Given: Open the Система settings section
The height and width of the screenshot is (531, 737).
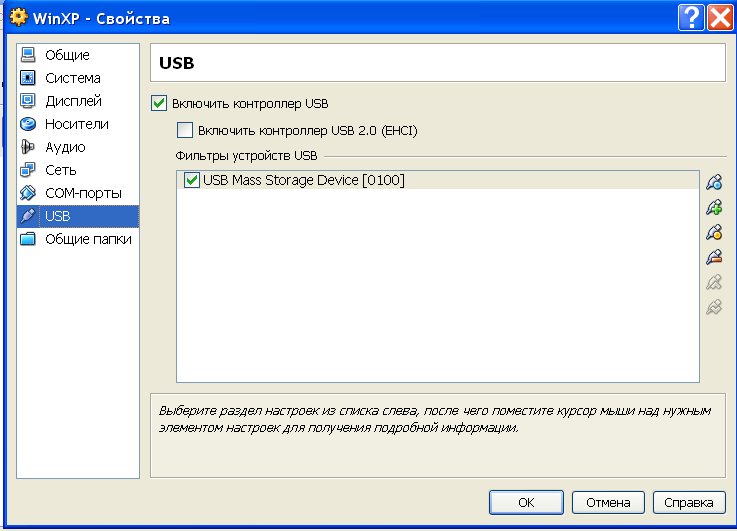Looking at the screenshot, I should pos(72,78).
